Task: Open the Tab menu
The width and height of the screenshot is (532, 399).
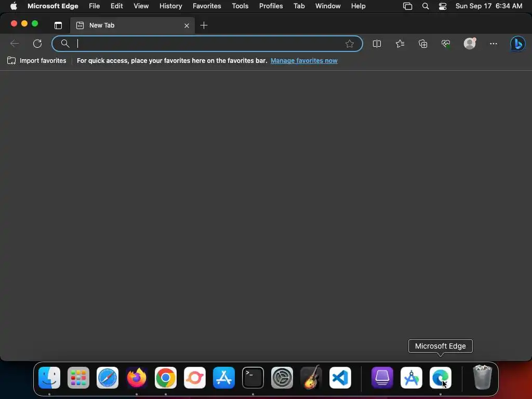Action: [299, 6]
